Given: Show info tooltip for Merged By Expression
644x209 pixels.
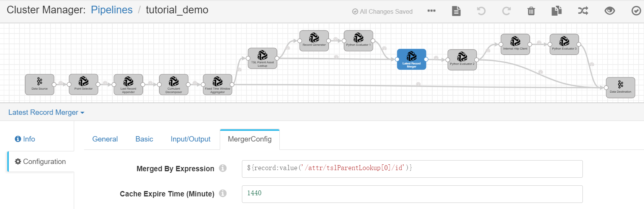Looking at the screenshot, I should tap(223, 168).
